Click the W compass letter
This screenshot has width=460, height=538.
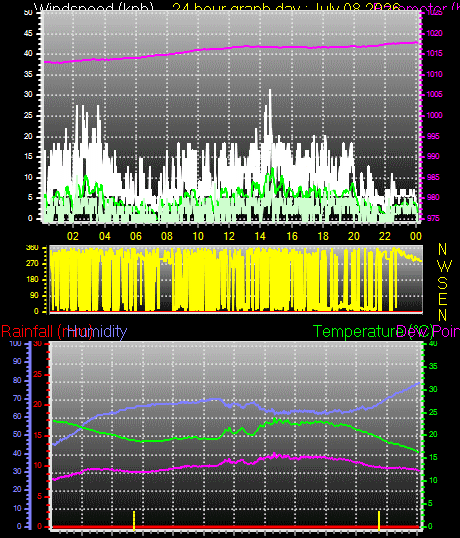[x=445, y=266]
